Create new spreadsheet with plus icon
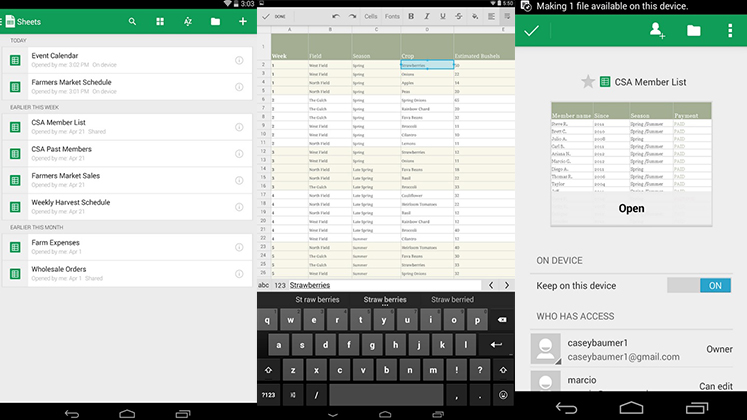The height and width of the screenshot is (420, 747). [242, 21]
